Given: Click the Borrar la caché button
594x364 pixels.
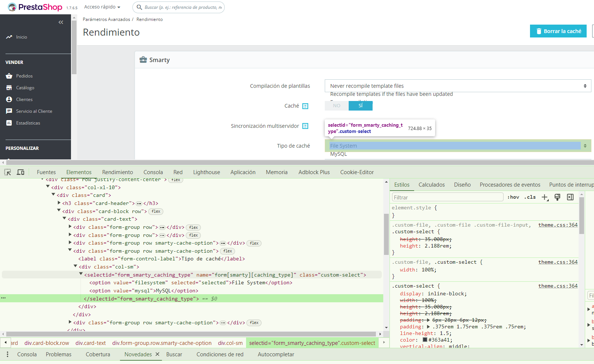Looking at the screenshot, I should 558,31.
